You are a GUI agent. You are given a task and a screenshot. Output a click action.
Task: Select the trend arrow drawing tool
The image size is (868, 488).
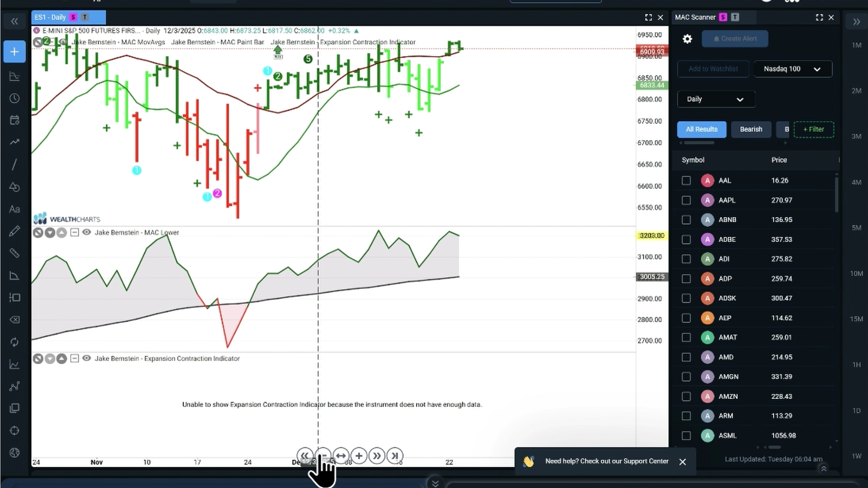[x=14, y=142]
